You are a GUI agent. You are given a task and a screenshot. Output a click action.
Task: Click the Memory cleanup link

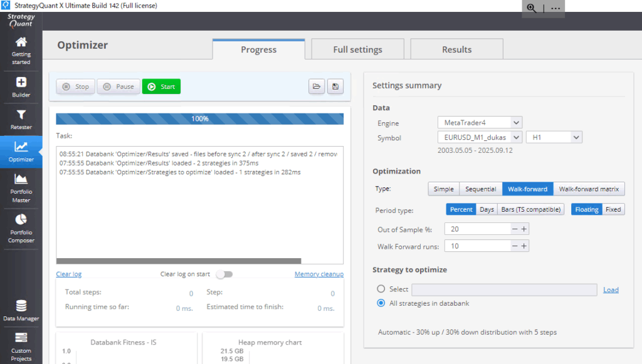[x=318, y=274]
